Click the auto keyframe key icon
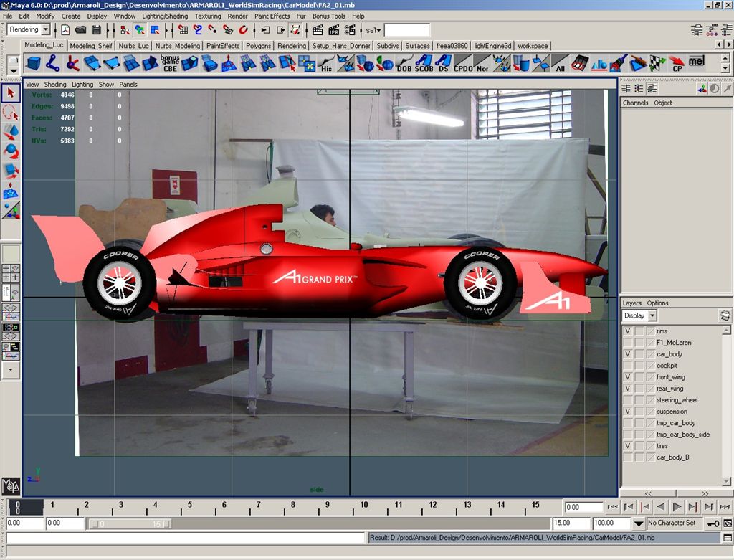Screen dimensions: 734x560 tap(713, 523)
